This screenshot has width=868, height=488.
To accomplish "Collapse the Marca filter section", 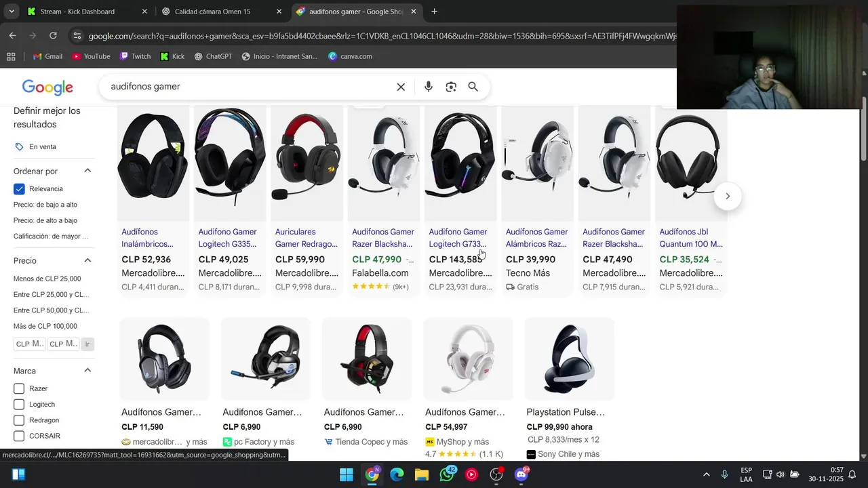I will point(87,371).
